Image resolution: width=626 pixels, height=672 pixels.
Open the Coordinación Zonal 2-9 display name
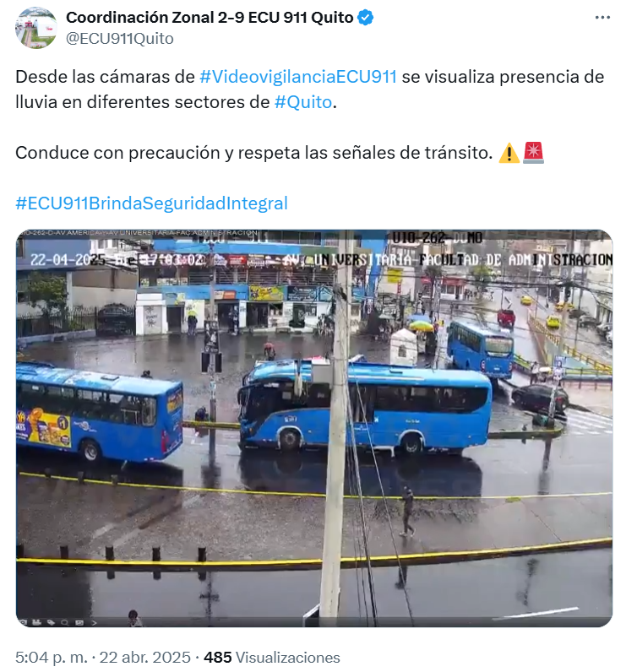coord(210,18)
